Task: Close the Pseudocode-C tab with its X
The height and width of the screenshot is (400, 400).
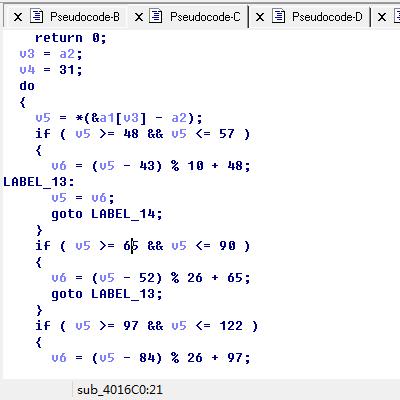Action: [x=139, y=17]
